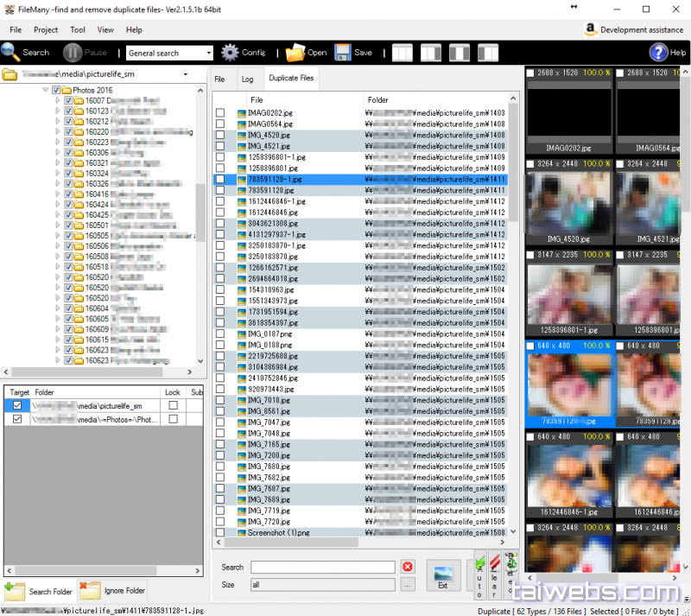The height and width of the screenshot is (616, 691).
Task: Click the Search magnifier icon in toolbar
Action: 12,52
